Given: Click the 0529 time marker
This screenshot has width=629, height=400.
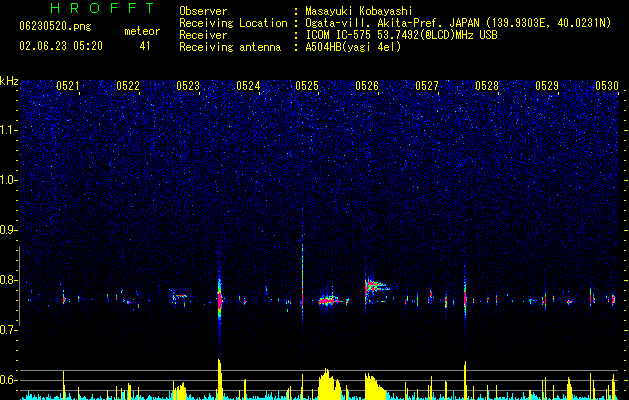Looking at the screenshot, I should (547, 85).
